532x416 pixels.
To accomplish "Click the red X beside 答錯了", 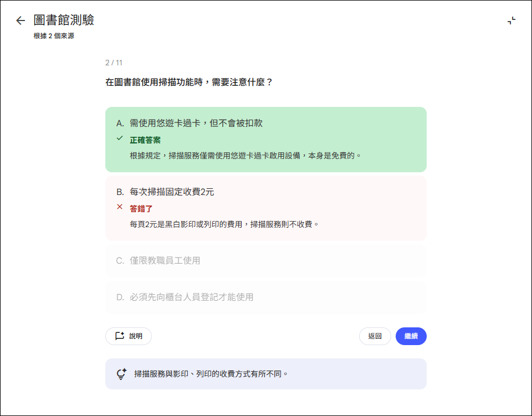I will (x=120, y=207).
